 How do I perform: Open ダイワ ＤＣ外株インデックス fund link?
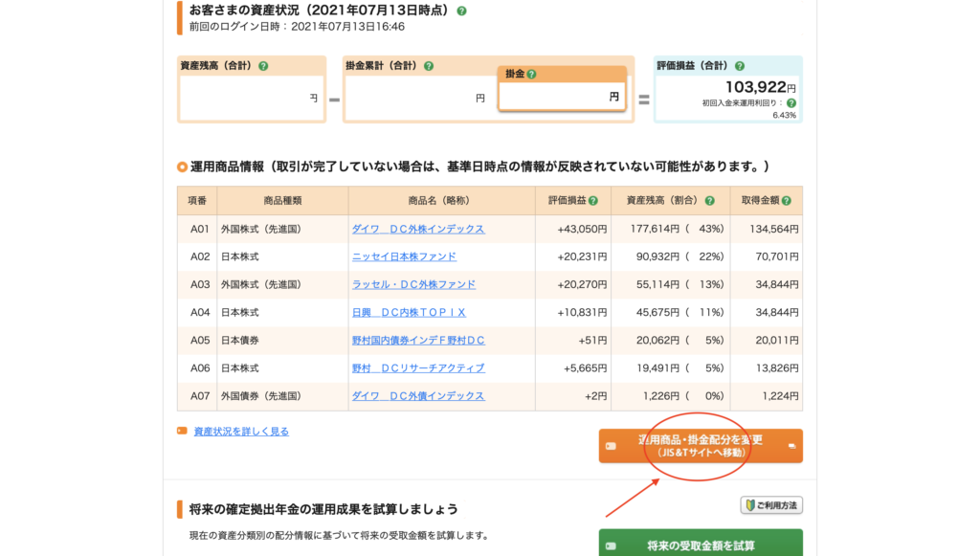tap(418, 229)
